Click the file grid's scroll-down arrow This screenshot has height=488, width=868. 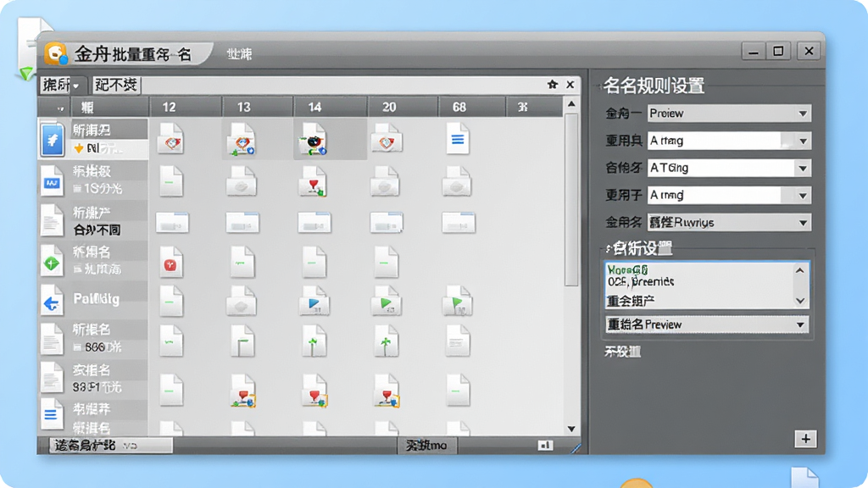571,429
